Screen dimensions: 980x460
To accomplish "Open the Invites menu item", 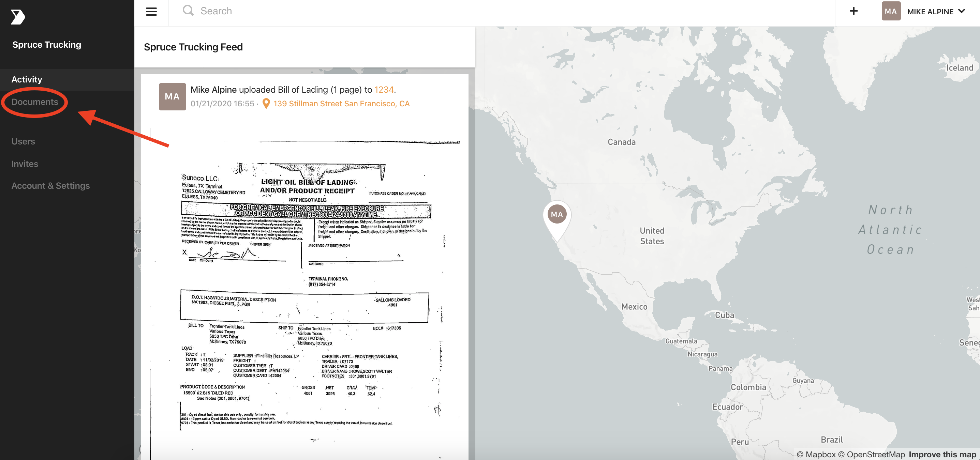I will point(25,164).
